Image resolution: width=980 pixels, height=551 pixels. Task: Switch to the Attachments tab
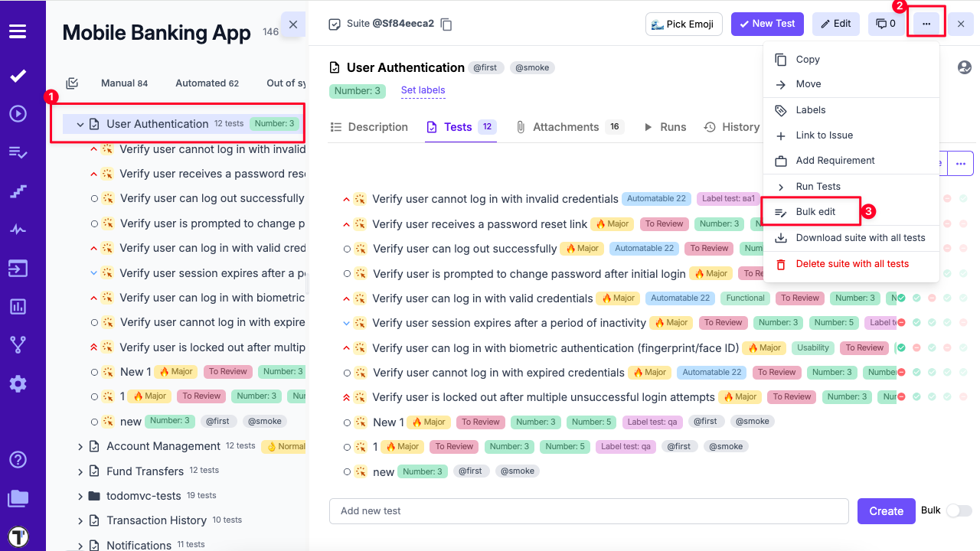pyautogui.click(x=565, y=127)
